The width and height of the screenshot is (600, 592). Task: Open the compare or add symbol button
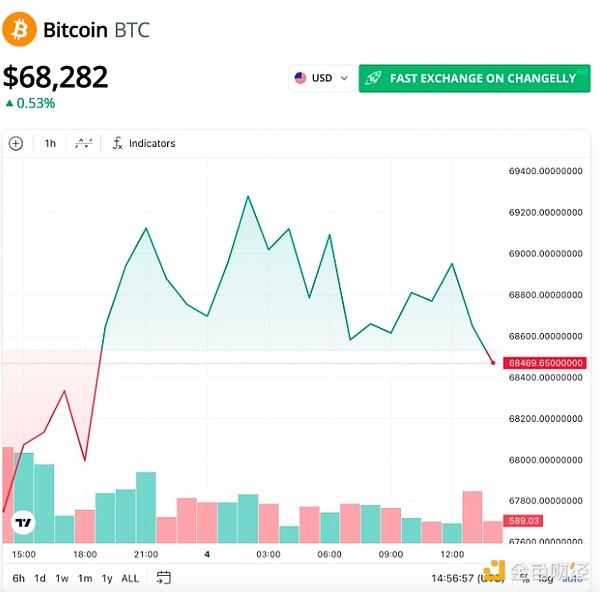pos(16,143)
